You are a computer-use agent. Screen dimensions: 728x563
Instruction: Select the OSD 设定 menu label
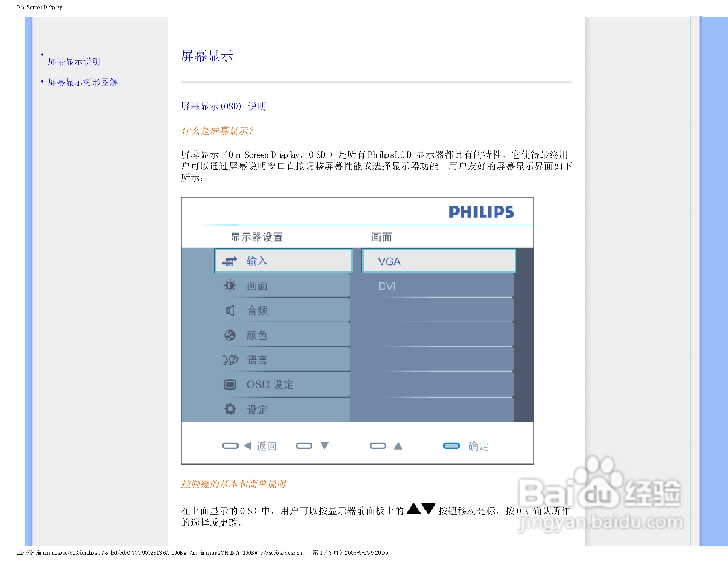tap(270, 385)
